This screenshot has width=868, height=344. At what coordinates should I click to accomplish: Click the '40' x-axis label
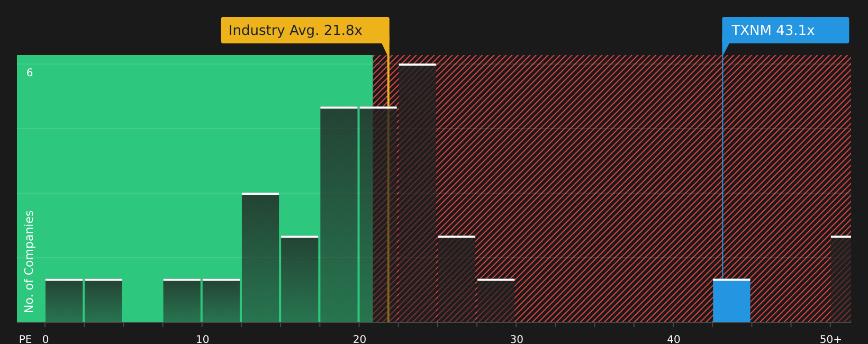tap(673, 339)
